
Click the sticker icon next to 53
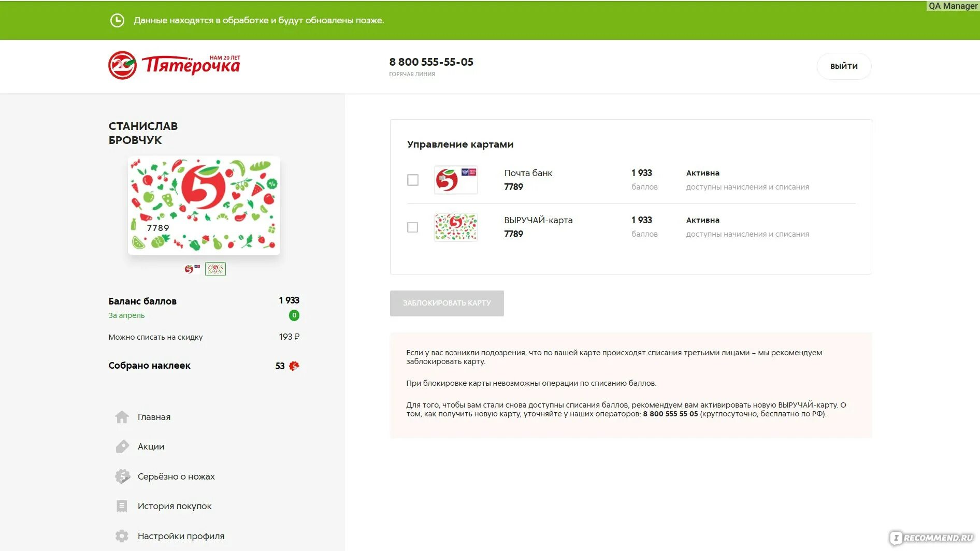294,366
